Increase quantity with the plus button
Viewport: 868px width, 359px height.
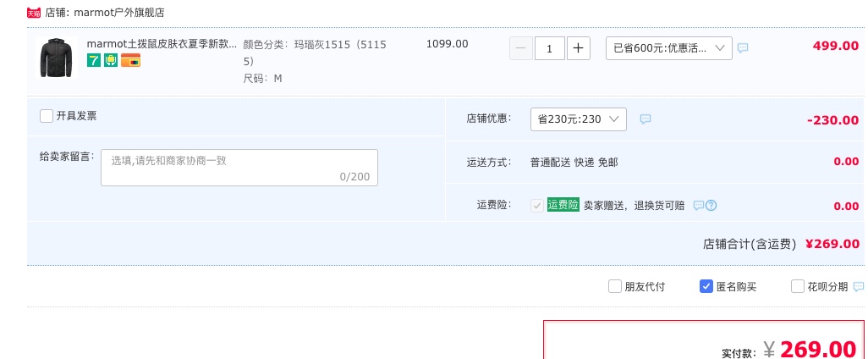(579, 48)
